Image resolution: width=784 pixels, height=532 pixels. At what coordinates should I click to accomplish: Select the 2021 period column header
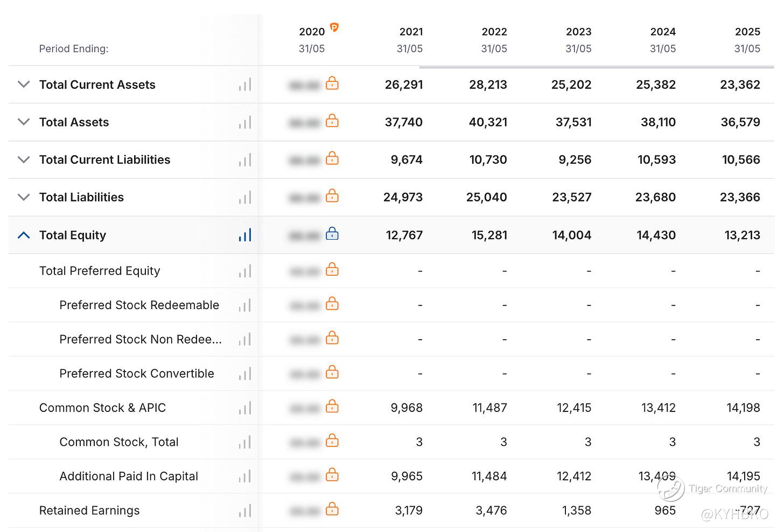click(410, 39)
